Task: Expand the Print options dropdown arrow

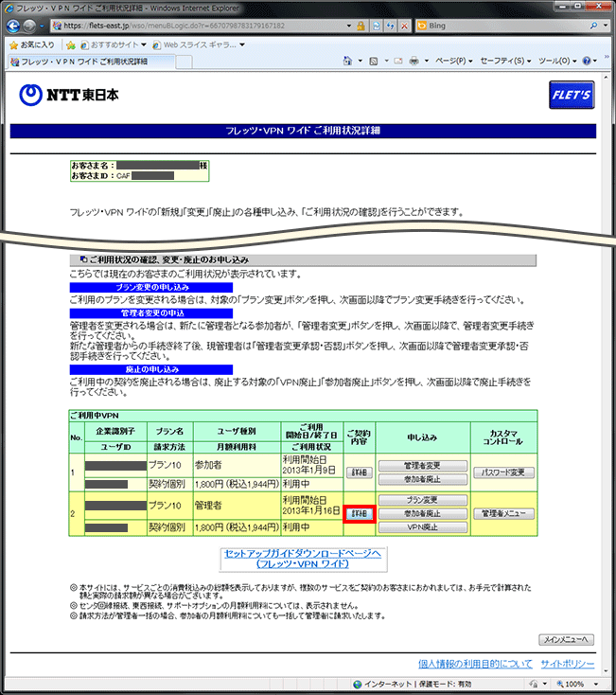Action: pos(426,61)
